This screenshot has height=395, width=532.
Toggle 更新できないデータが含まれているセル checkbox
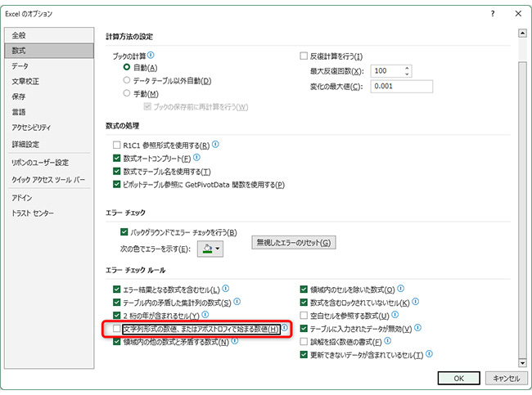(304, 355)
